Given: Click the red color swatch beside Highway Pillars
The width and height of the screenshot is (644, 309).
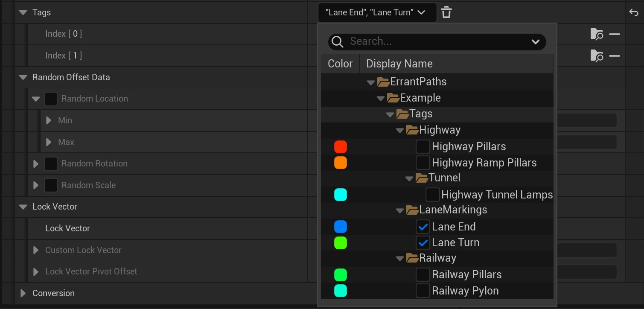Looking at the screenshot, I should [x=341, y=146].
